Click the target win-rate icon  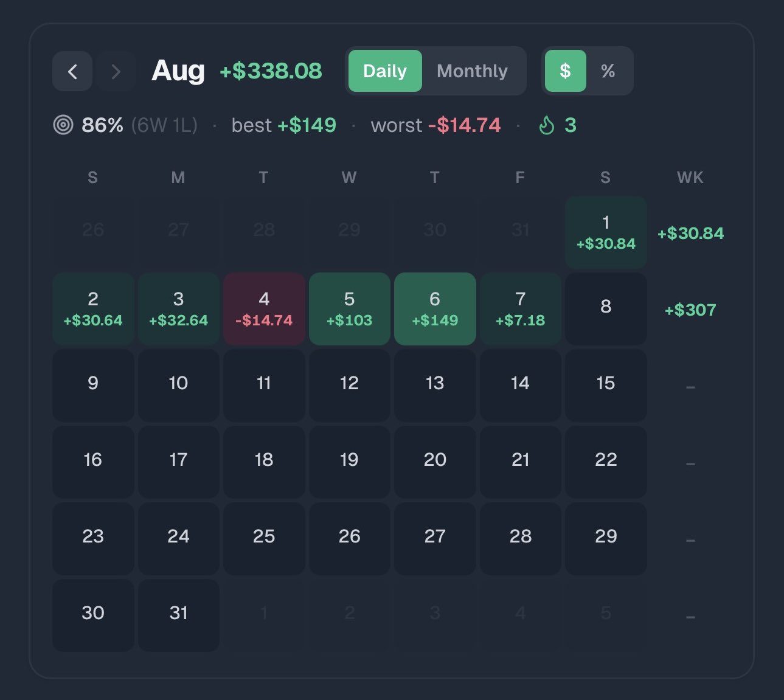(63, 125)
